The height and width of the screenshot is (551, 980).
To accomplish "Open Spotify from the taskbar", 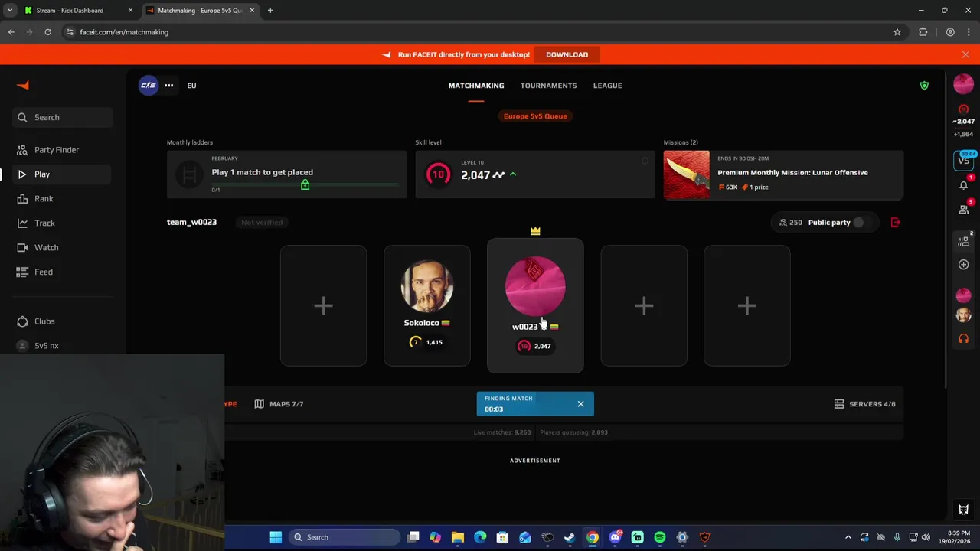I will point(660,537).
